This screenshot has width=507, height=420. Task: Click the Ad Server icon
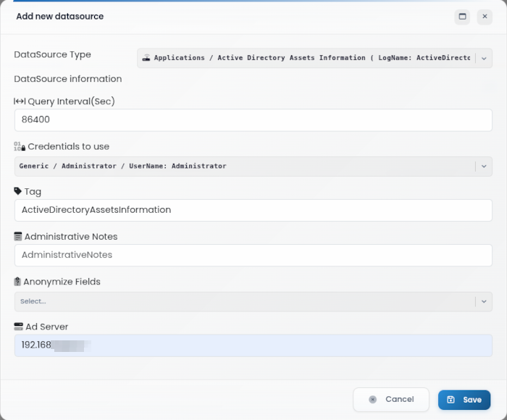pyautogui.click(x=18, y=327)
